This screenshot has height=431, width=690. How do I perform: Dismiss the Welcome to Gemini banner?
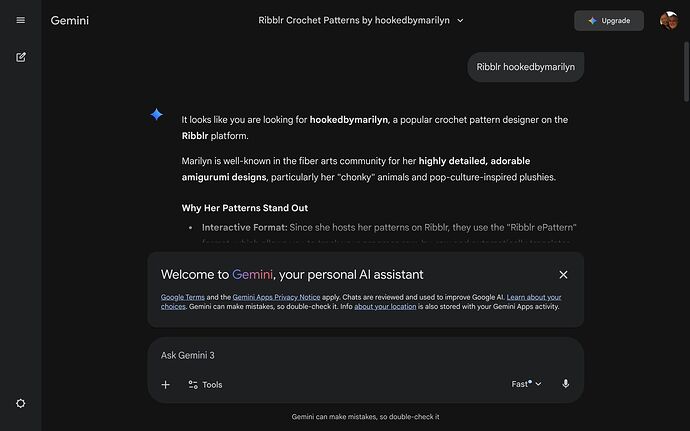tap(563, 274)
